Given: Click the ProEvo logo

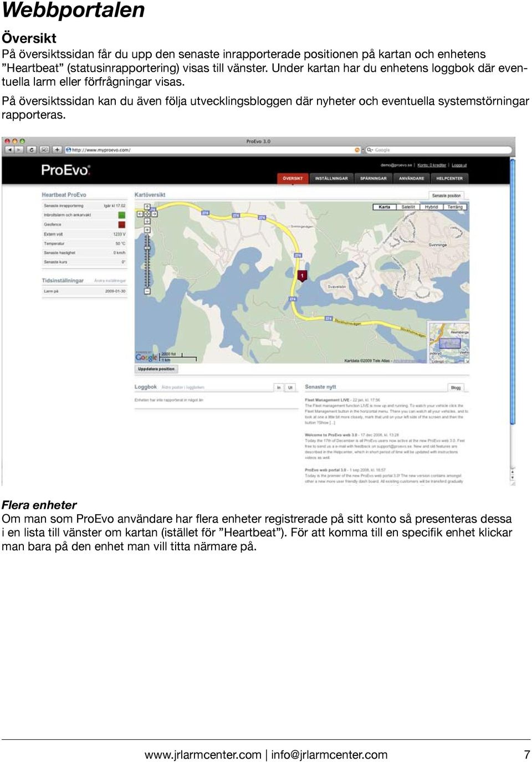Looking at the screenshot, I should click(x=65, y=170).
